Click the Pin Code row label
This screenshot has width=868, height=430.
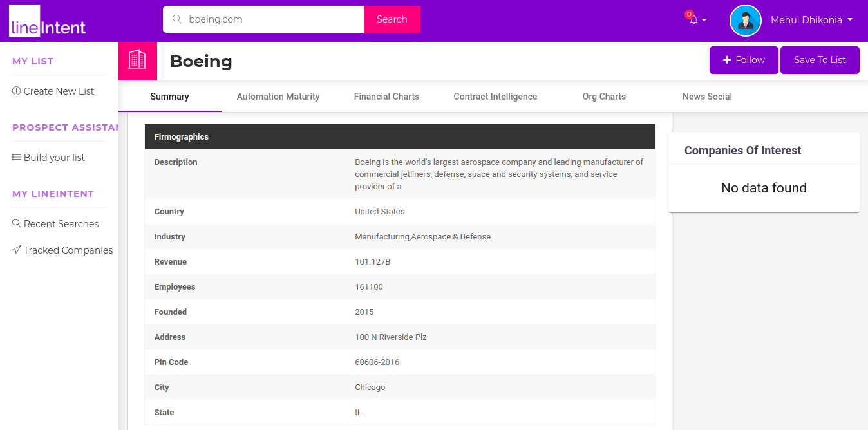[171, 362]
